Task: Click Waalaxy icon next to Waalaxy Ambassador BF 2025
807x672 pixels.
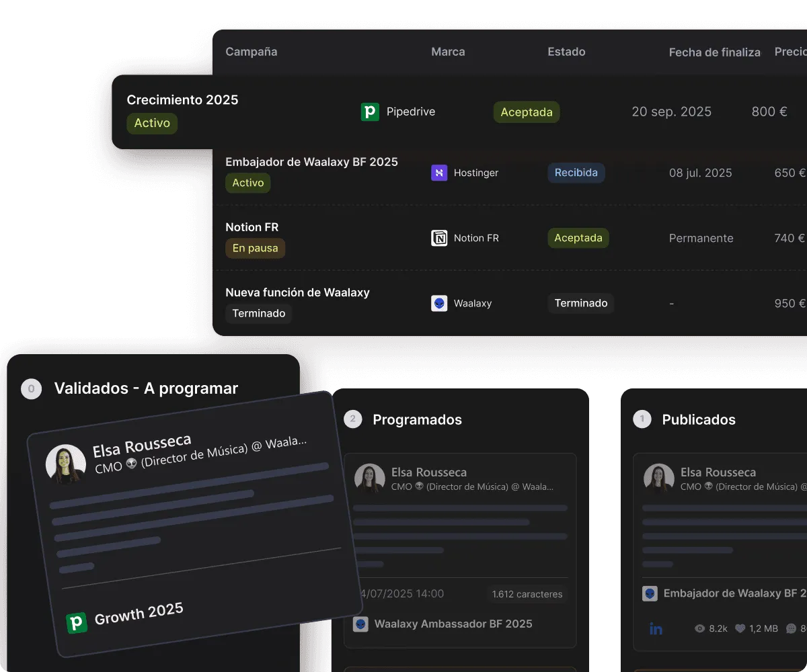Action: pos(361,624)
